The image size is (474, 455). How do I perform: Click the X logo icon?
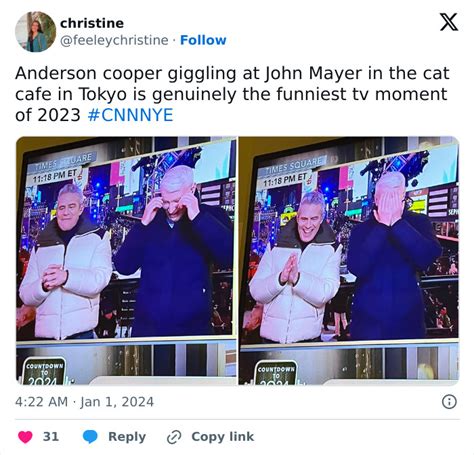[x=449, y=22]
